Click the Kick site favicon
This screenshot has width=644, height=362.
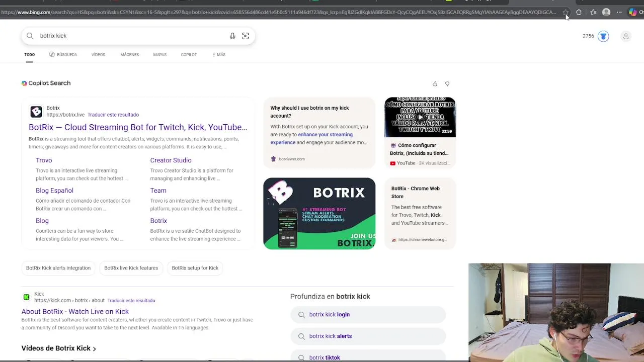click(x=26, y=297)
